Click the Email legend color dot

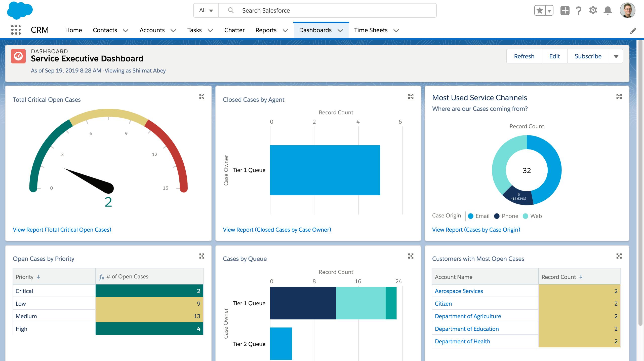(471, 216)
